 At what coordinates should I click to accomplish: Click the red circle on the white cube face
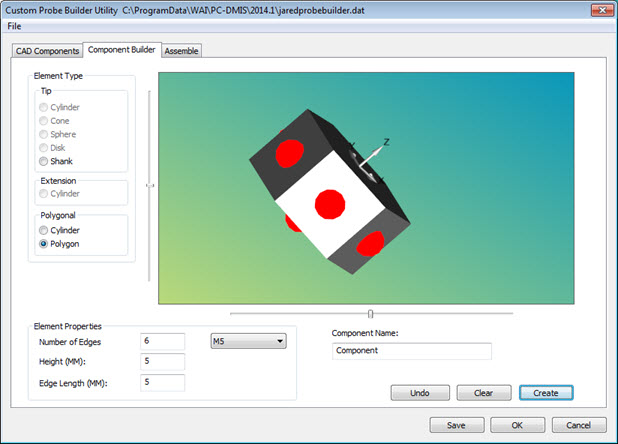tap(330, 203)
